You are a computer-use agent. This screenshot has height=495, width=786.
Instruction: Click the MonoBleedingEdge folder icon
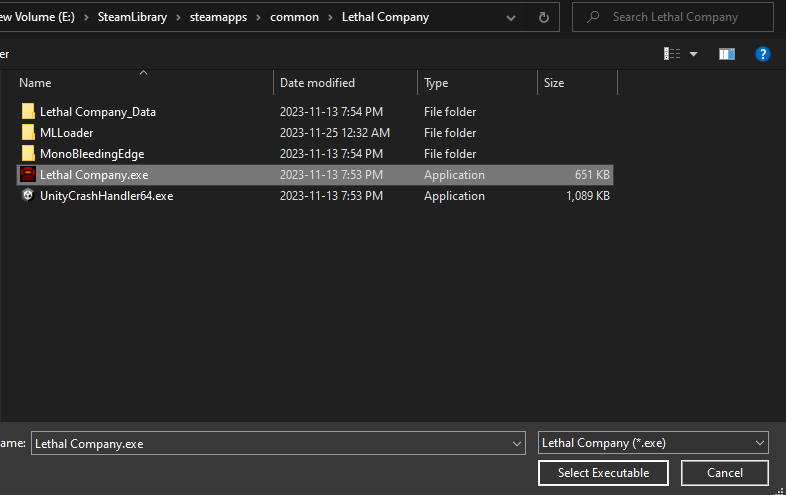tap(28, 154)
